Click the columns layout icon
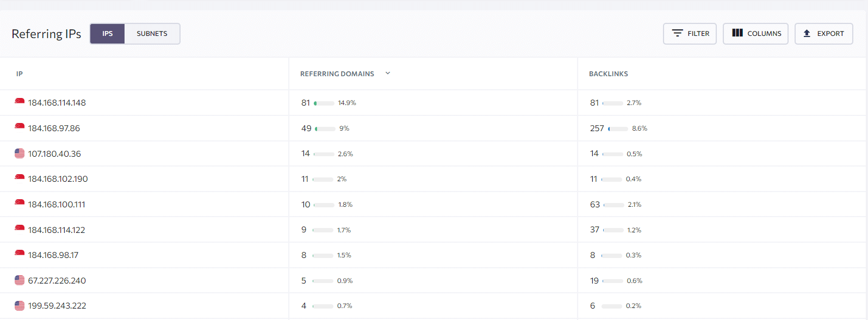This screenshot has width=868, height=320. coord(737,33)
